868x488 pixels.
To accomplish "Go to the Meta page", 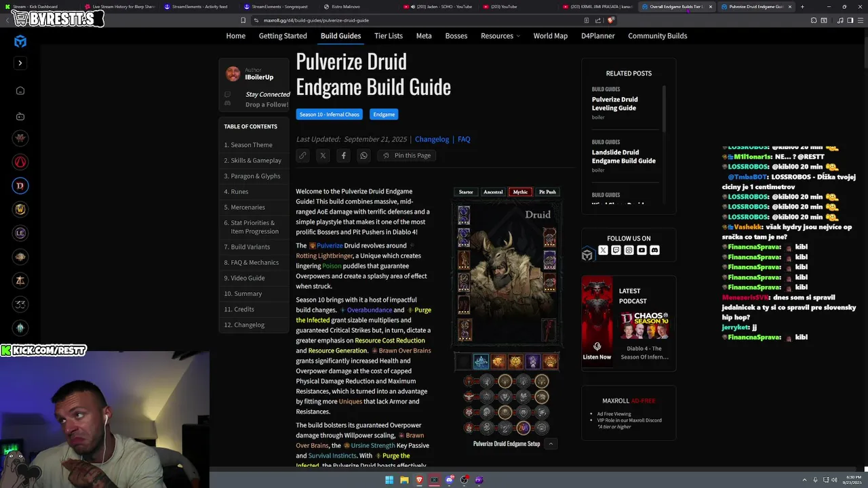I will 424,36.
